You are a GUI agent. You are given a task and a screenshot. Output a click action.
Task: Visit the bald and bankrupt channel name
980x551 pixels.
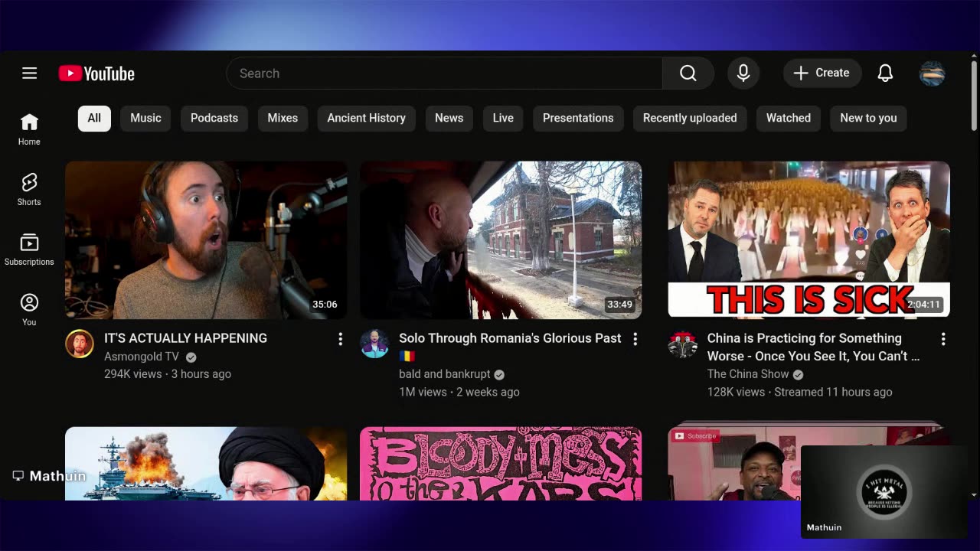pyautogui.click(x=445, y=374)
